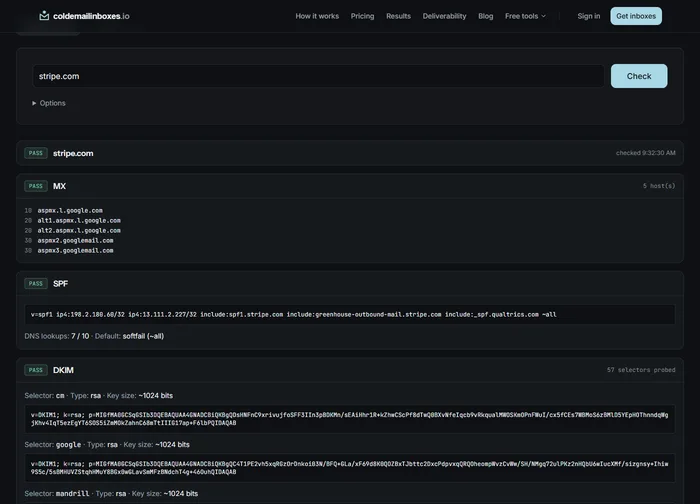Click the PASS badge beside MX
700x504 pixels.
(36, 186)
